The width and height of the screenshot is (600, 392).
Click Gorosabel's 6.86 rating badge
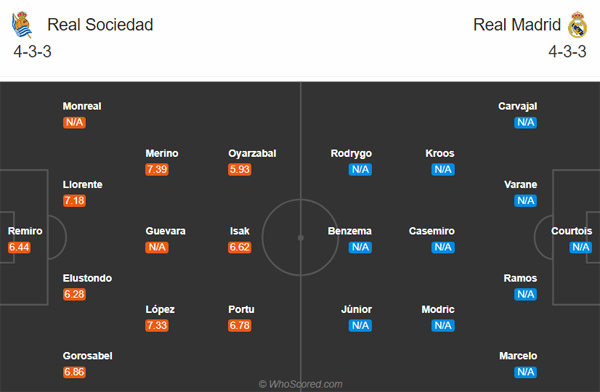point(74,372)
